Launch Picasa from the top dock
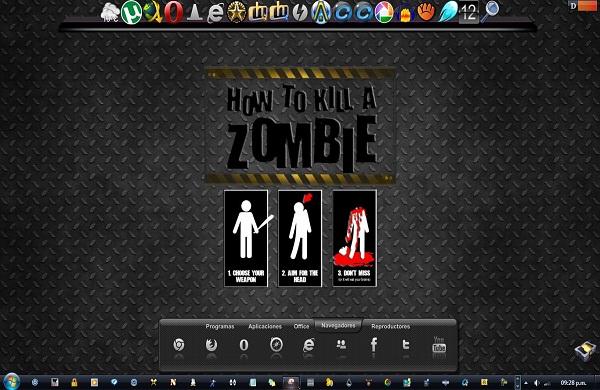600x390 pixels. click(384, 13)
